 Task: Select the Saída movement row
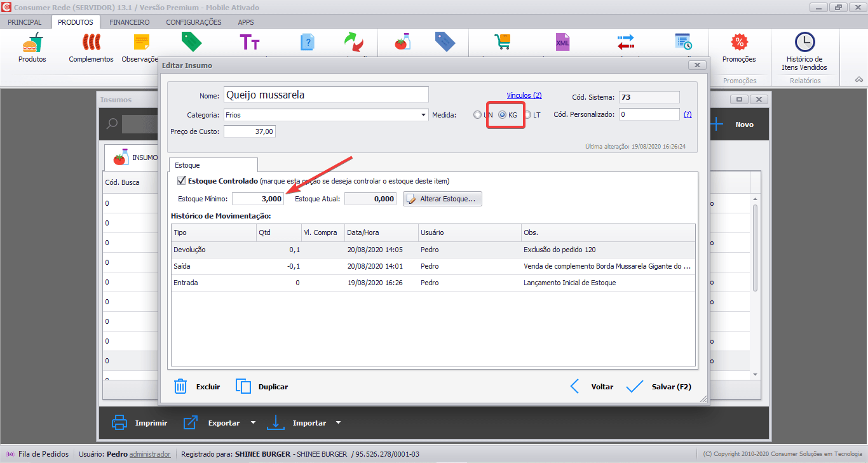[433, 266]
